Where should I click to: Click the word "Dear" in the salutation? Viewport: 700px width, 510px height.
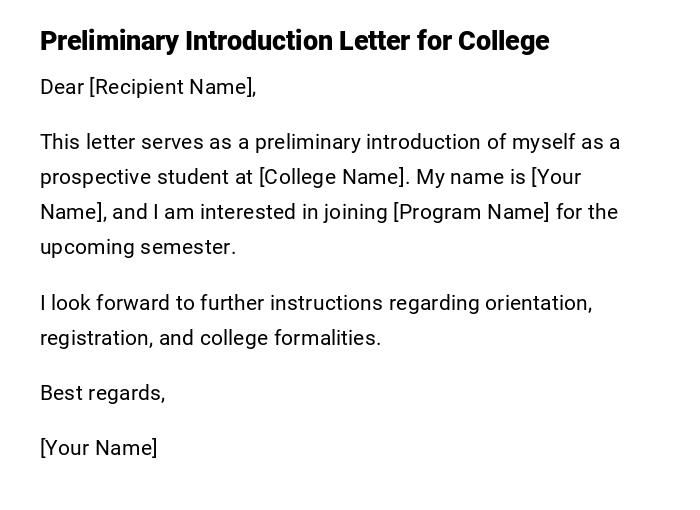click(62, 87)
